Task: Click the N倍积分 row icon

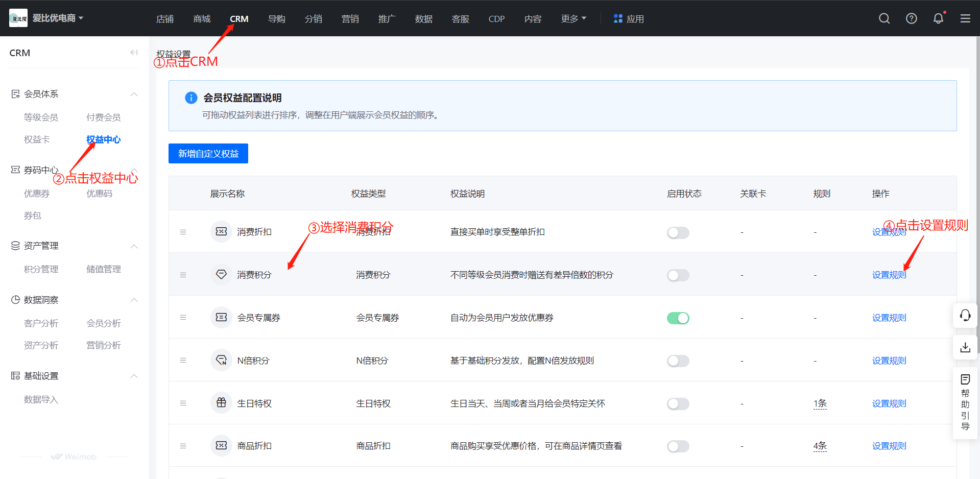Action: tap(221, 360)
